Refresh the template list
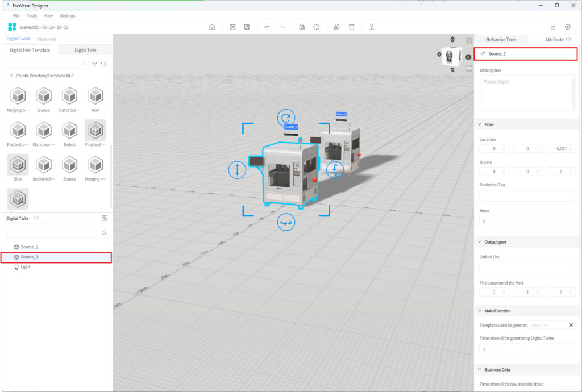582x392 pixels. (x=103, y=64)
